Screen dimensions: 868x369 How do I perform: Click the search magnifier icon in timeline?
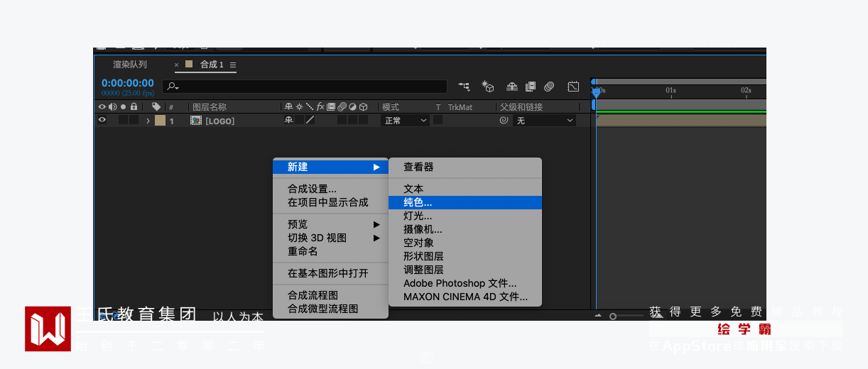pos(172,87)
